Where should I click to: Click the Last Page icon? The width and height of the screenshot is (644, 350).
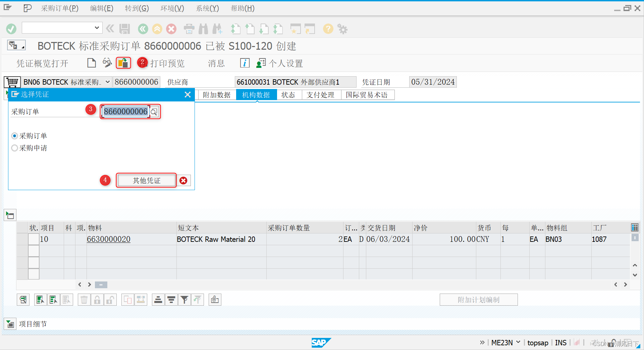pos(278,29)
